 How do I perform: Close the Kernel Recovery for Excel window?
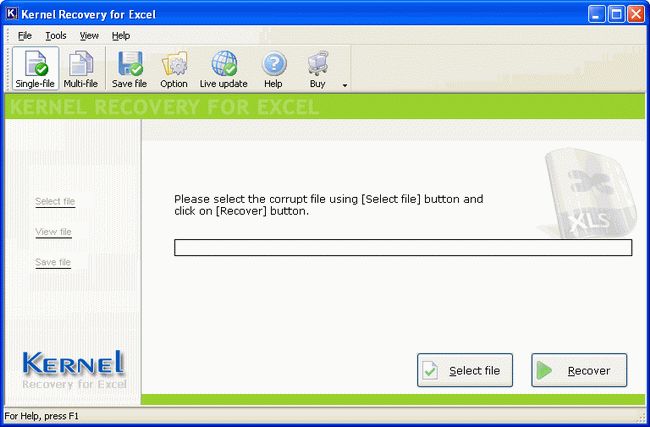tap(636, 15)
